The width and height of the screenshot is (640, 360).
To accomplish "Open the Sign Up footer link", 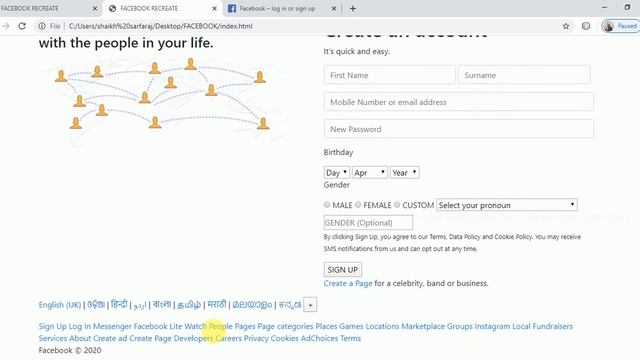I will point(53,326).
